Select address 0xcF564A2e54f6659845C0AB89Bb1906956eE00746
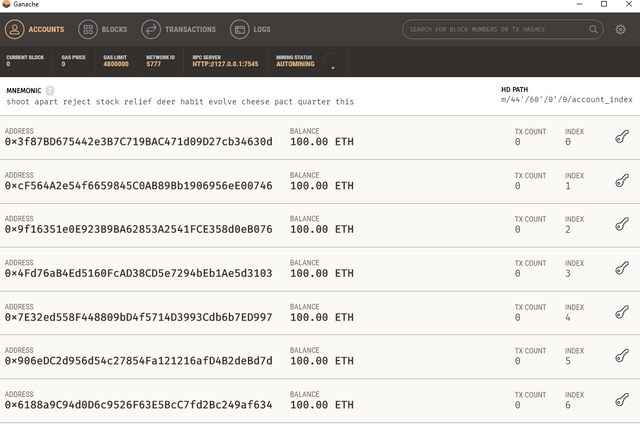The image size is (640, 424). click(x=138, y=186)
